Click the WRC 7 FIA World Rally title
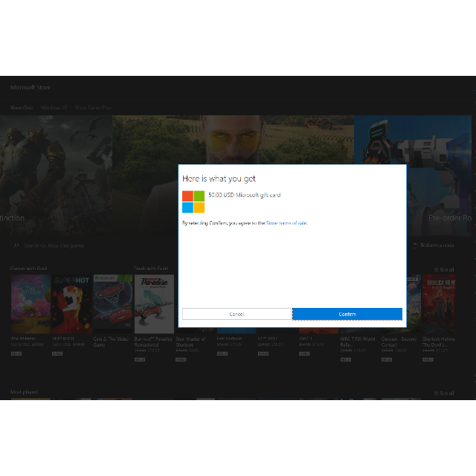This screenshot has height=476, width=476. [x=358, y=341]
